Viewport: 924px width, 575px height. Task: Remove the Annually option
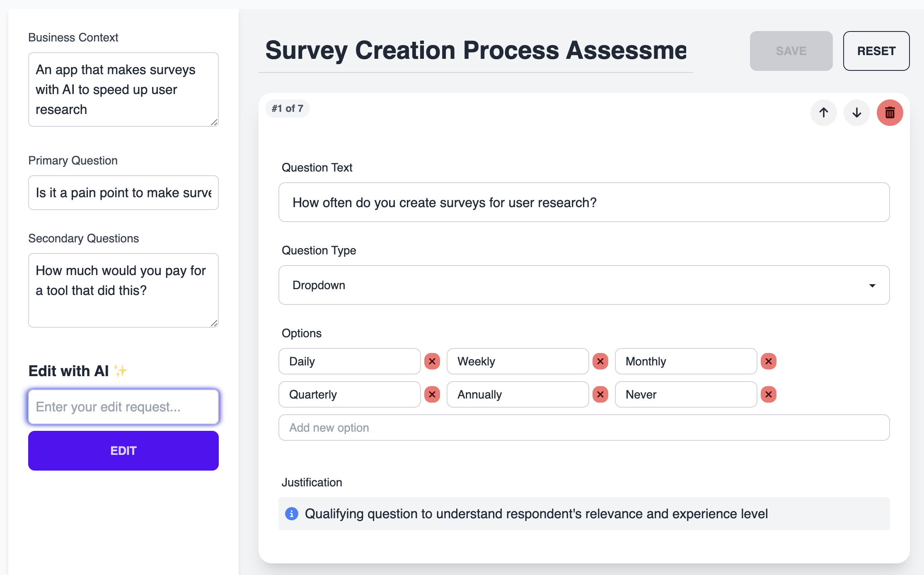(600, 394)
